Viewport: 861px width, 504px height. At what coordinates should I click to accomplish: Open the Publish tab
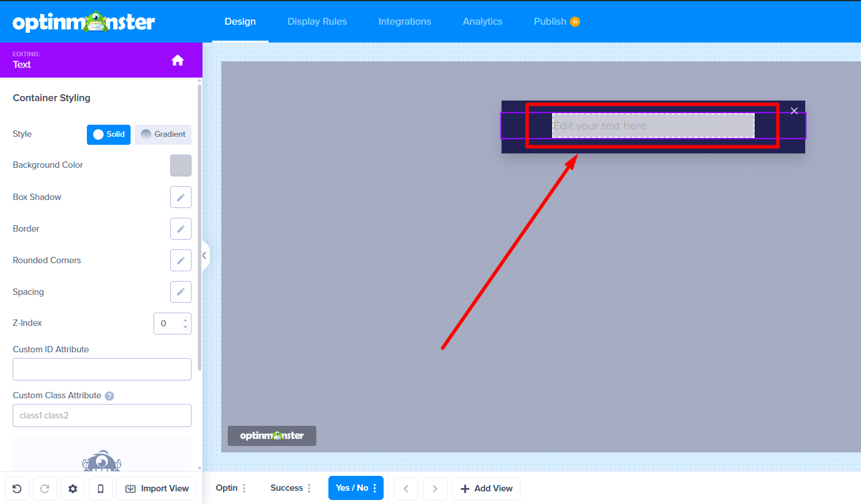550,21
